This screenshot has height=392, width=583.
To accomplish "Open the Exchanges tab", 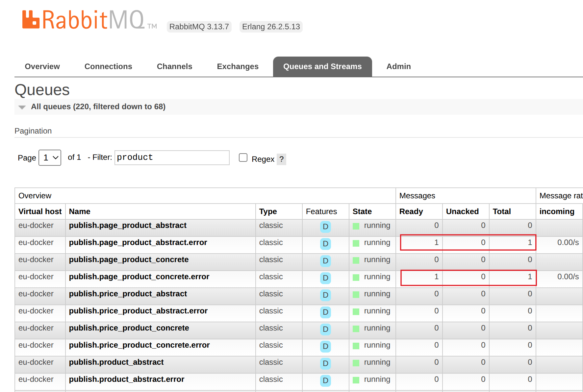I will tap(238, 66).
